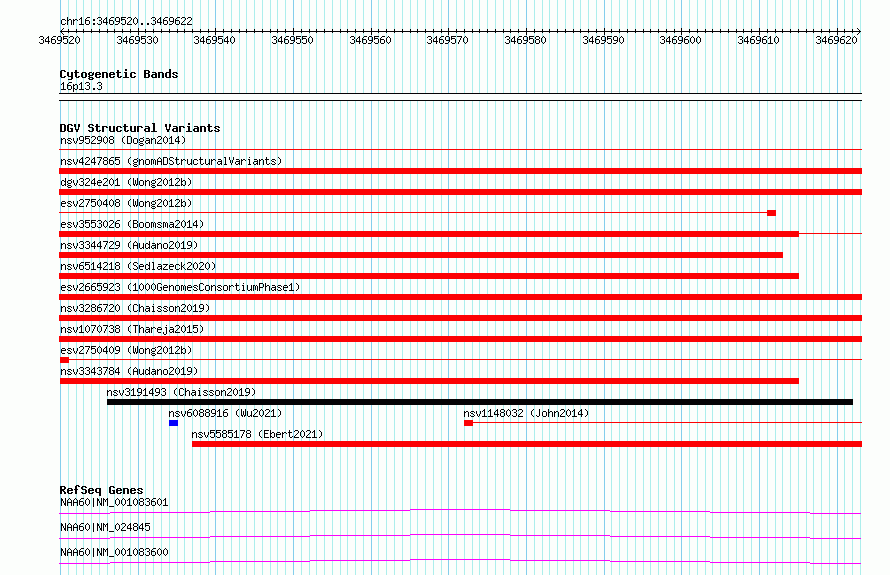Click the red nsv6514218 variant bar
This screenshot has width=890, height=575.
click(x=429, y=276)
